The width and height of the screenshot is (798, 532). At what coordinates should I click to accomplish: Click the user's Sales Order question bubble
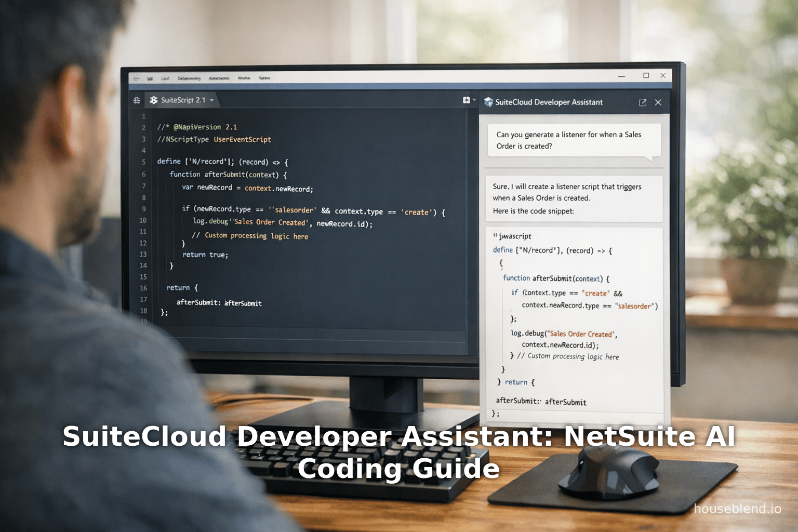point(574,141)
